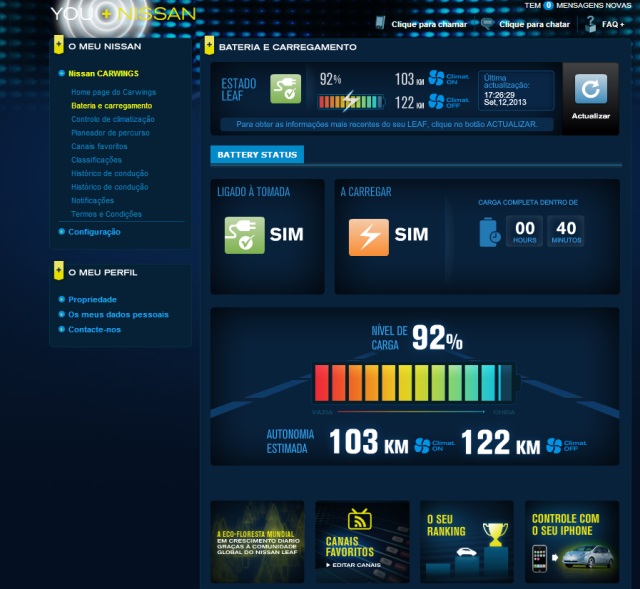Viewport: 640px width, 589px height.
Task: Open Controlo de climatização
Action: point(113,119)
